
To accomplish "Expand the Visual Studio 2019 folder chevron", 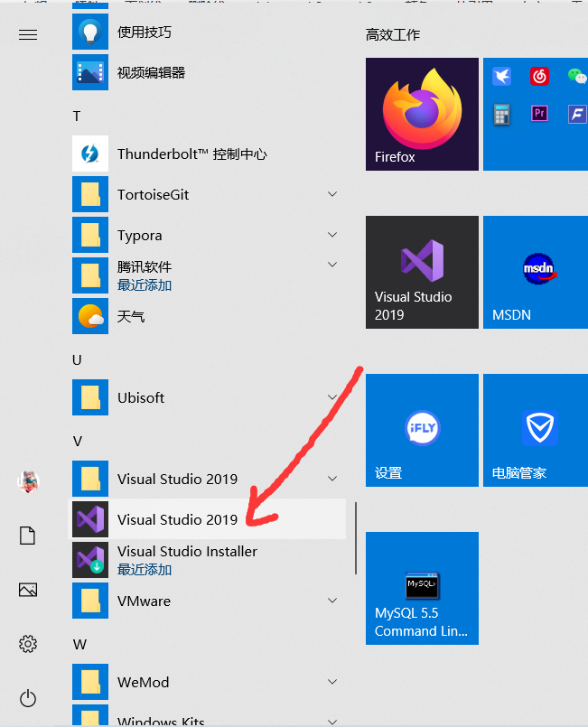I will [x=332, y=479].
